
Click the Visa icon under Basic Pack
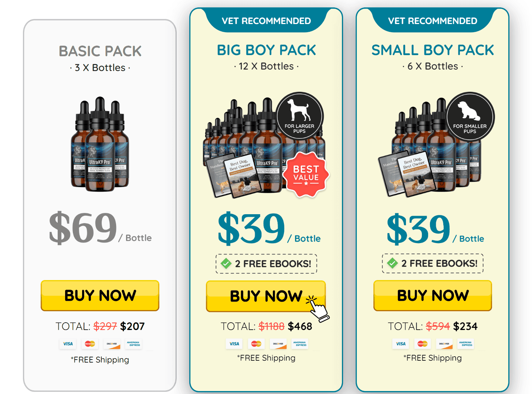point(68,344)
